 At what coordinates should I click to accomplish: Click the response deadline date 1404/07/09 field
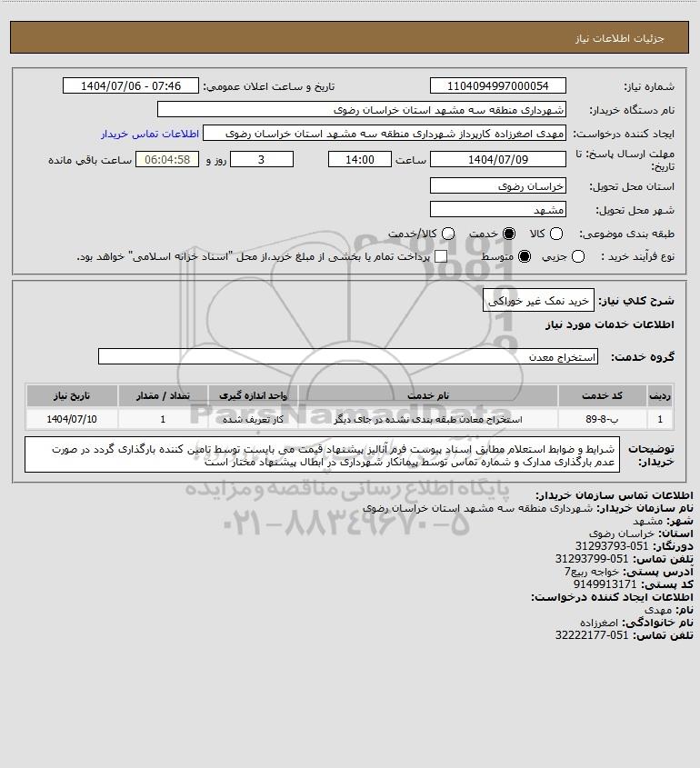click(x=497, y=159)
